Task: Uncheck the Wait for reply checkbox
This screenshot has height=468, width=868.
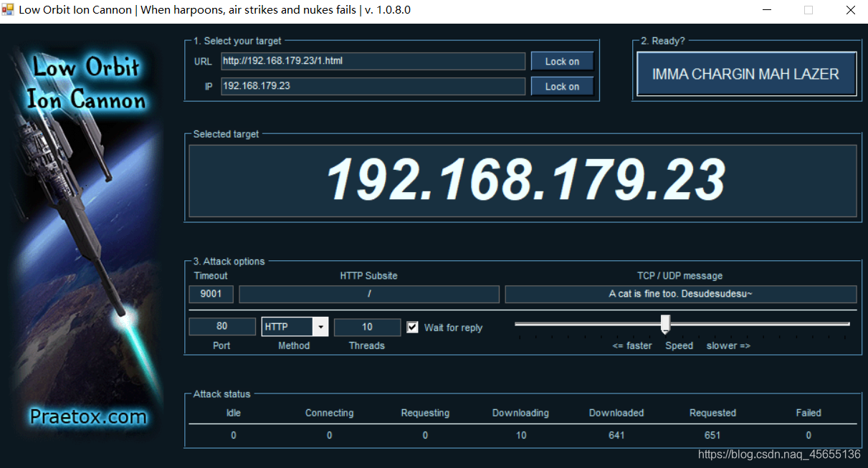Action: [x=412, y=327]
